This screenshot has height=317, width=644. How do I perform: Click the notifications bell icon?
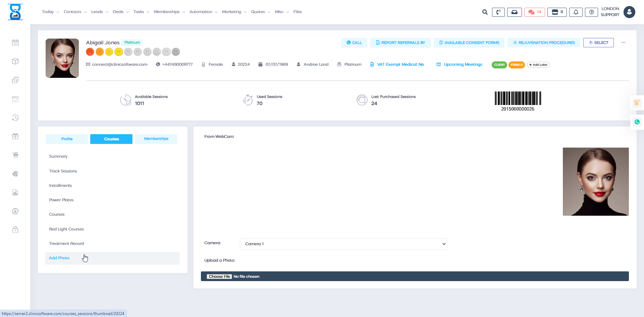coord(576,12)
